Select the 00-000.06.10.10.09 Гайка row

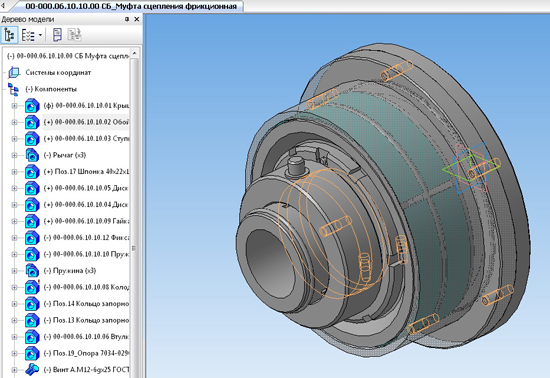tap(86, 221)
